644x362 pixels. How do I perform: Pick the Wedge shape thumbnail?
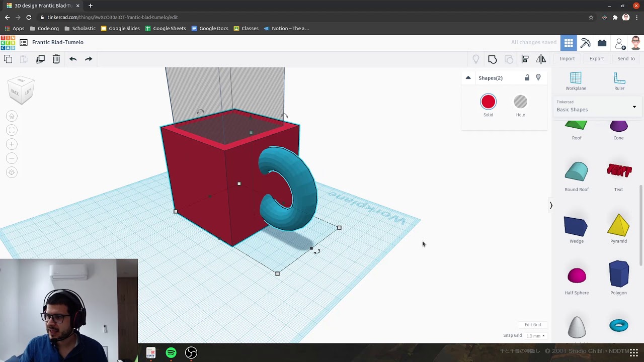[577, 226]
